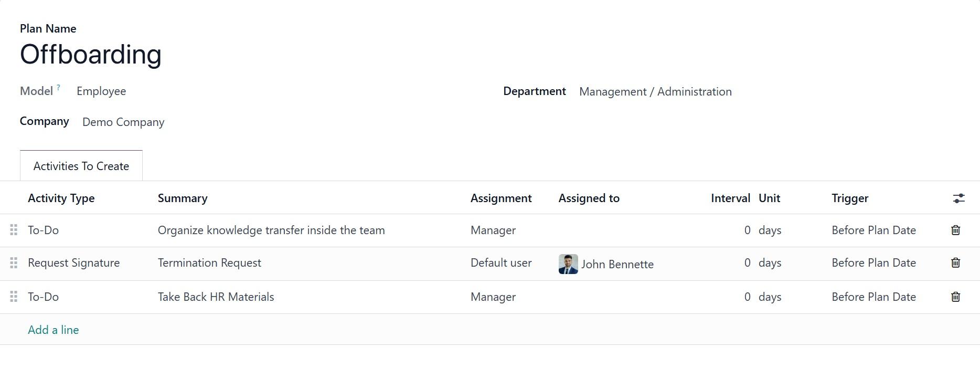Screen dimensions: 980x368
Task: Click the Take Back HR Materials summary
Action: click(x=216, y=297)
